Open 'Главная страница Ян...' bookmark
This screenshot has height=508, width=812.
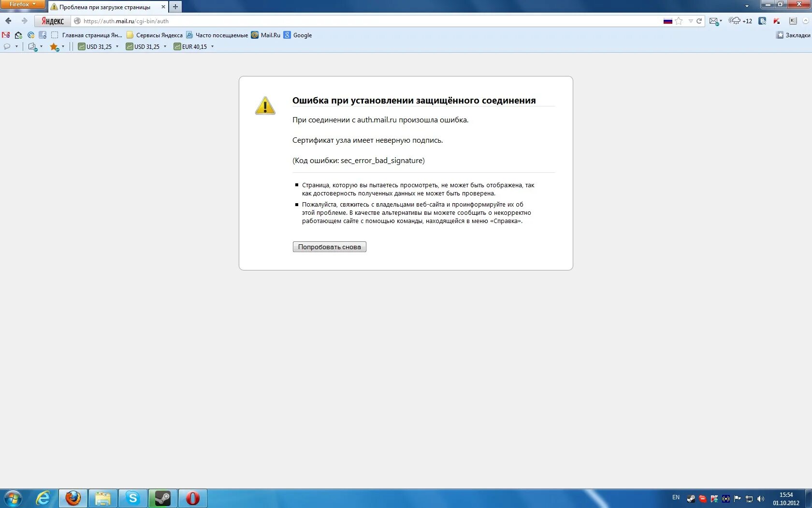click(x=87, y=35)
